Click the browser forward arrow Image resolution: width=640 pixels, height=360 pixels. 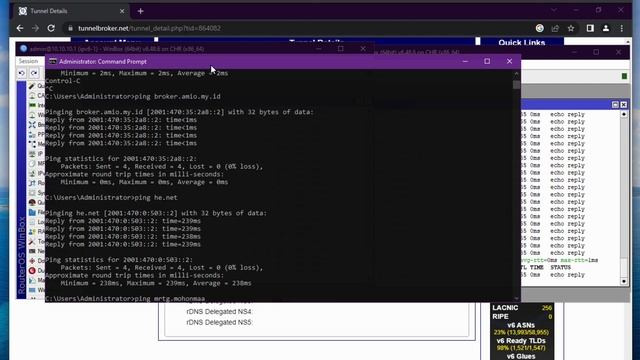coord(36,28)
